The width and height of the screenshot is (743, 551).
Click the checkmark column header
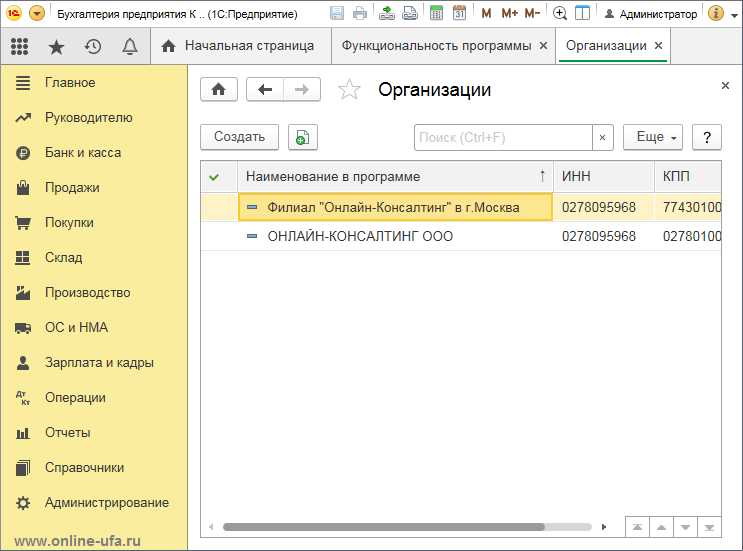(x=218, y=177)
